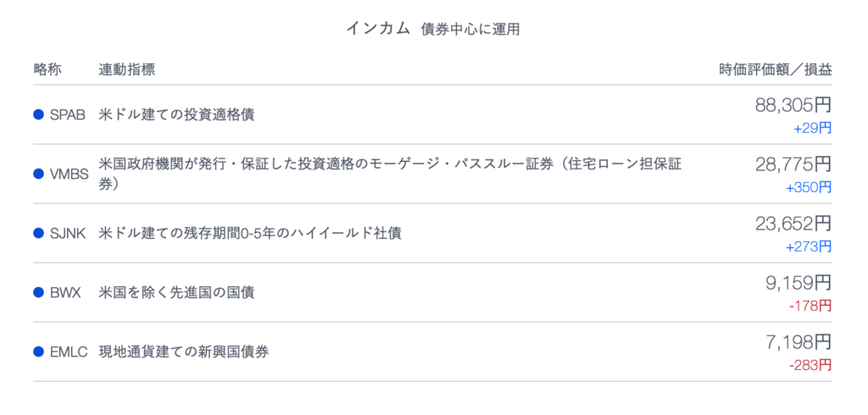This screenshot has height=415, width=868.
Task: Click the 現地通貨建ての新興国債券 description
Action: 184,352
